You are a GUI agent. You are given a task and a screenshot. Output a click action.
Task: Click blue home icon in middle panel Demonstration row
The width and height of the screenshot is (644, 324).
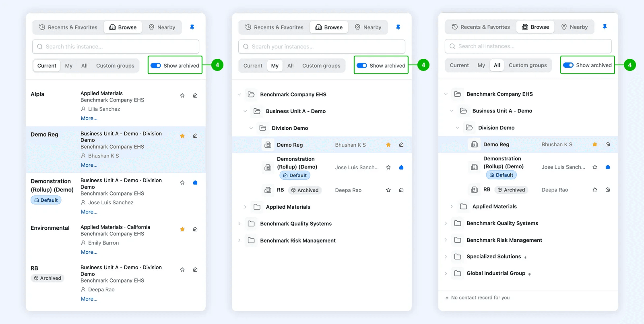tap(401, 167)
